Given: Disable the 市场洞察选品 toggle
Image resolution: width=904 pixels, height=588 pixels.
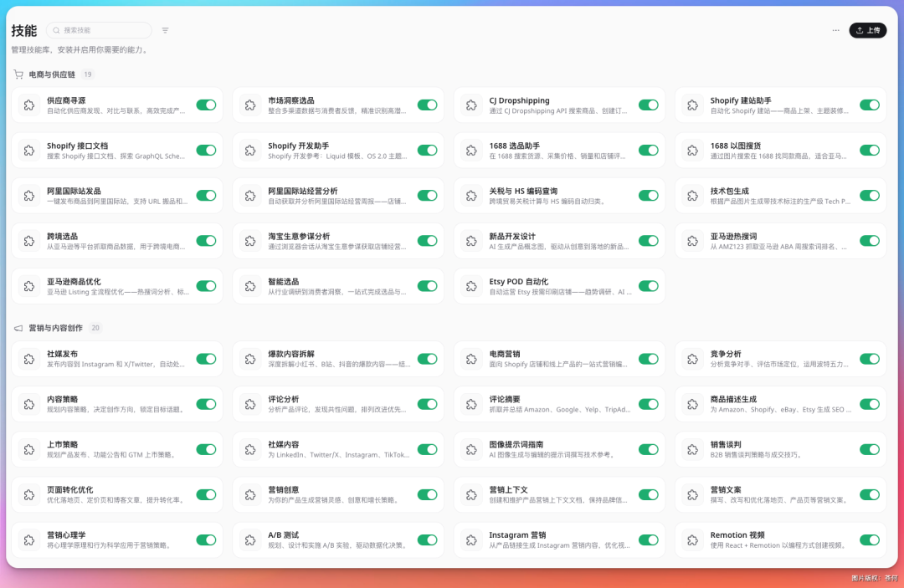Looking at the screenshot, I should click(427, 105).
